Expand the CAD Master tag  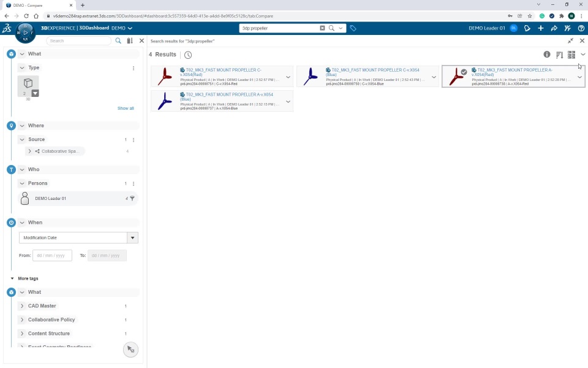tap(22, 306)
